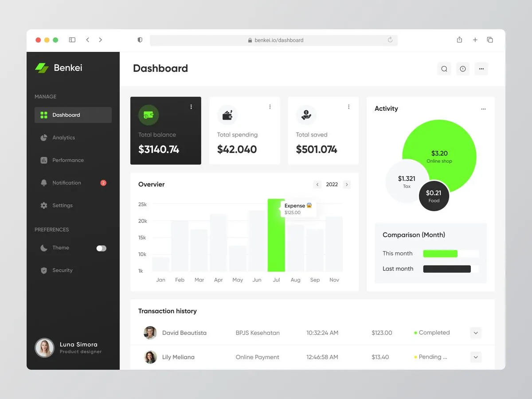
Task: Open the three-dot menu on Total balance card
Action: click(x=191, y=106)
